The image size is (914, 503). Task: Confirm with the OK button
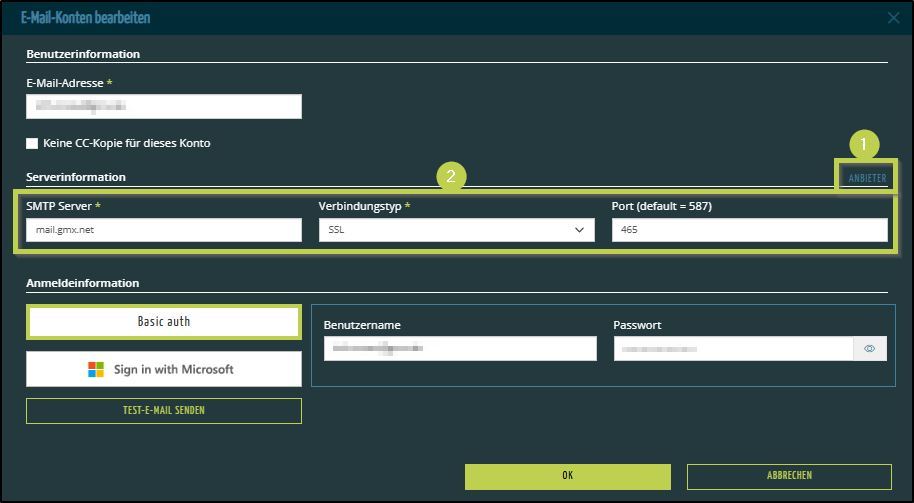point(567,476)
